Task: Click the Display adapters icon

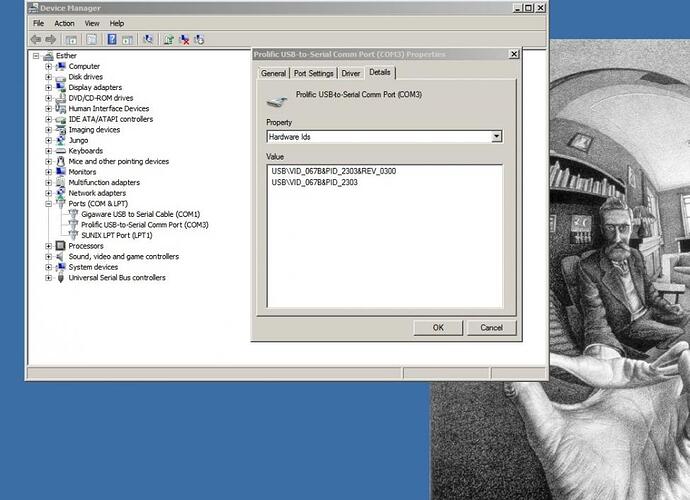Action: click(61, 88)
